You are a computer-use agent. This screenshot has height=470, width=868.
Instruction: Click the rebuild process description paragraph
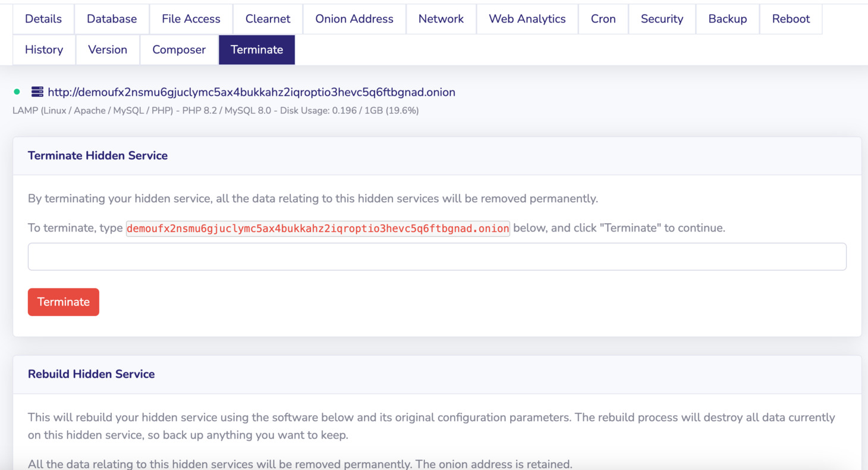click(432, 426)
